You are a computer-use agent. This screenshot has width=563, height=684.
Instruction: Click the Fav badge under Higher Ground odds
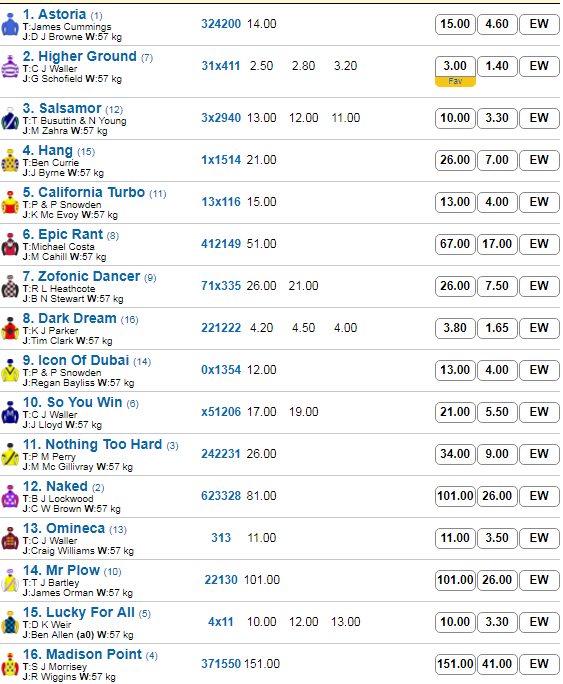tap(455, 82)
